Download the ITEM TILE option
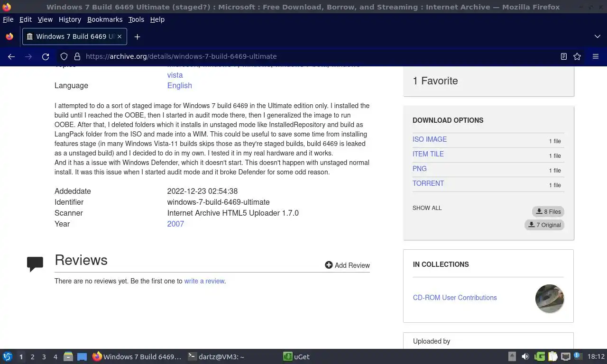Image resolution: width=607 pixels, height=364 pixels. [x=428, y=154]
